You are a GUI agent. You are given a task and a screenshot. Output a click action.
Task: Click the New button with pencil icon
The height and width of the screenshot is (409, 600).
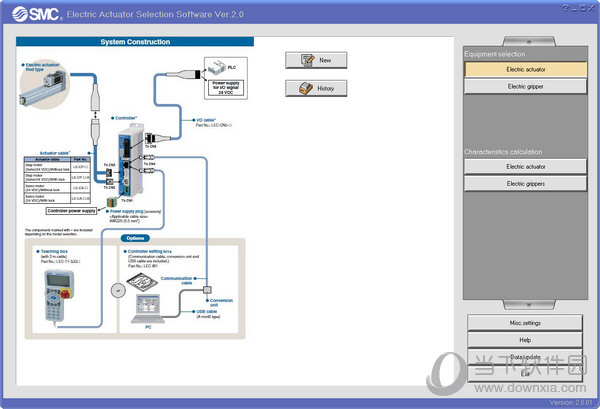click(x=316, y=60)
